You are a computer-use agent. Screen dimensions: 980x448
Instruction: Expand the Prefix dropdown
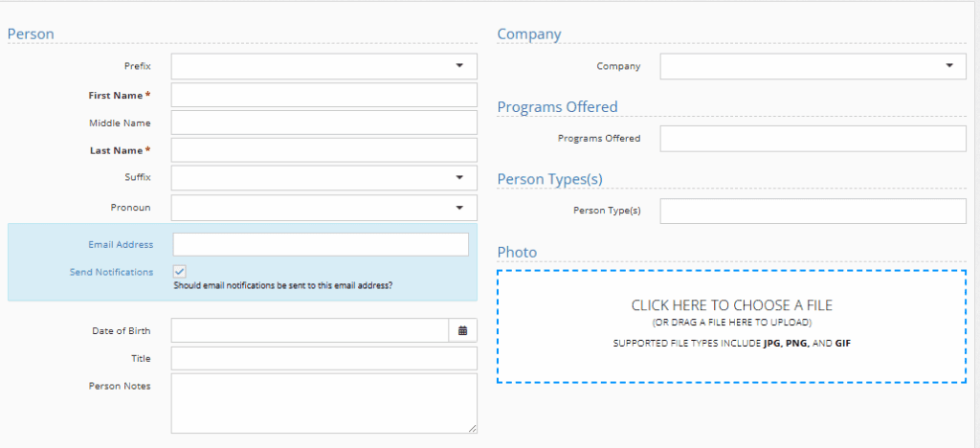(x=323, y=66)
